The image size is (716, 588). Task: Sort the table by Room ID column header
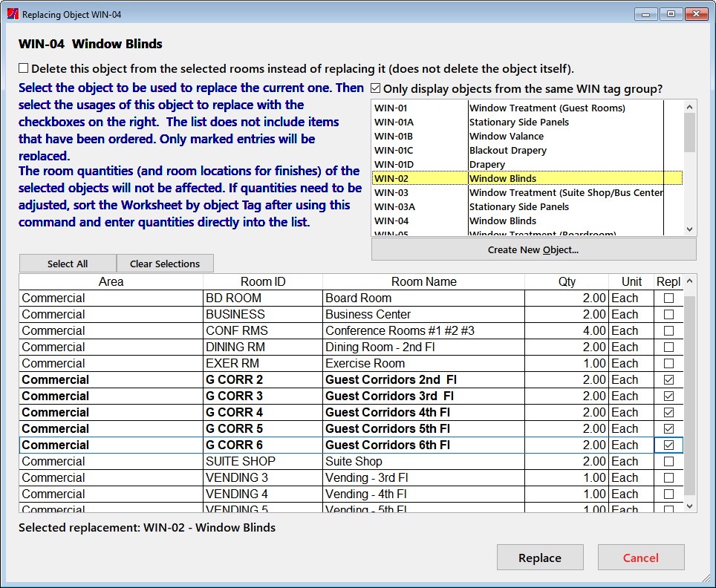(x=263, y=281)
